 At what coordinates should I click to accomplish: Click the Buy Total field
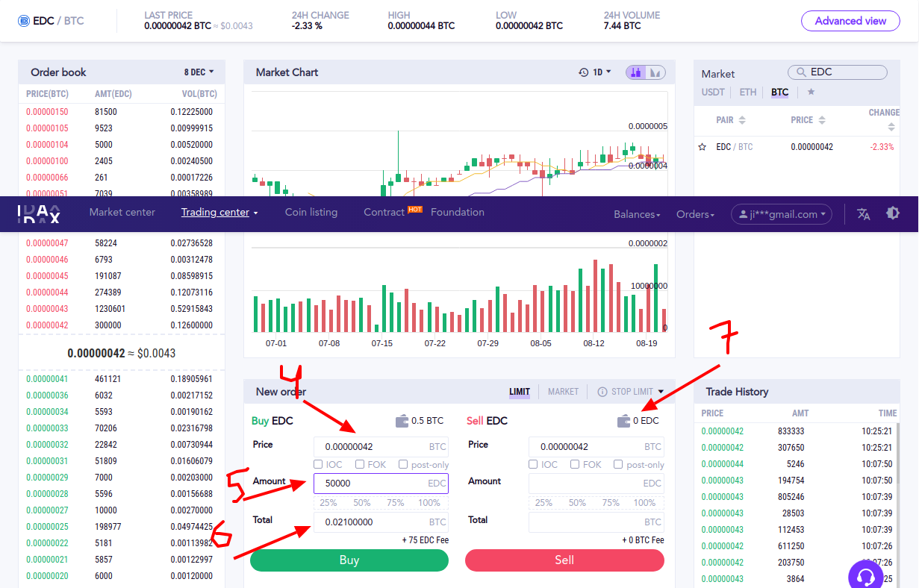coord(381,522)
